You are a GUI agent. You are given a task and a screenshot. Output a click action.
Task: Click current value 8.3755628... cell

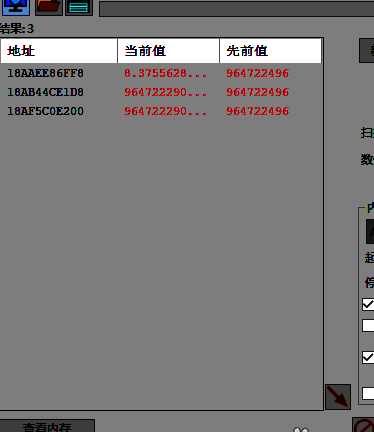click(x=165, y=73)
